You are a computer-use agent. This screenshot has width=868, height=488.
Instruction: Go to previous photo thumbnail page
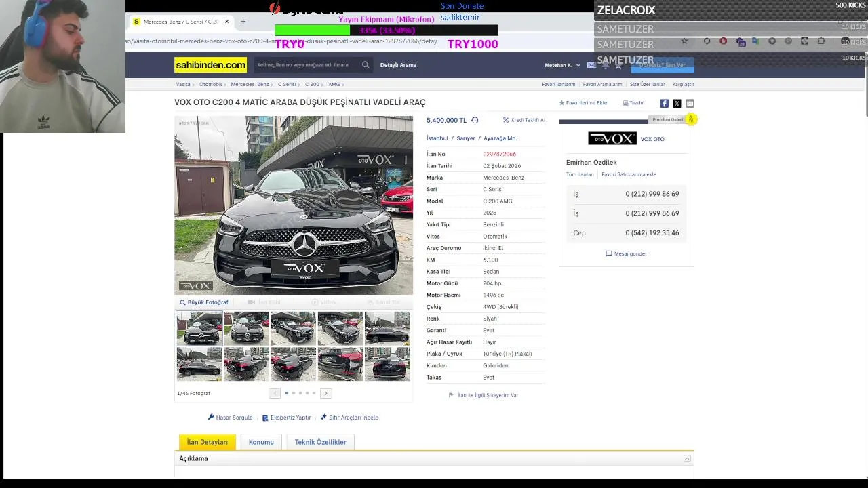pos(275,393)
